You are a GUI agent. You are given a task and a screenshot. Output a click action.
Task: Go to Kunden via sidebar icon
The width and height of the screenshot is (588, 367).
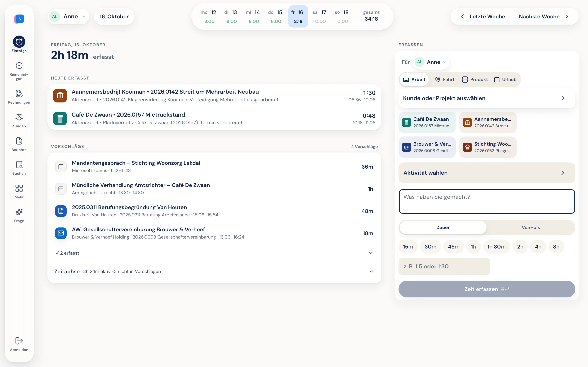click(x=19, y=121)
